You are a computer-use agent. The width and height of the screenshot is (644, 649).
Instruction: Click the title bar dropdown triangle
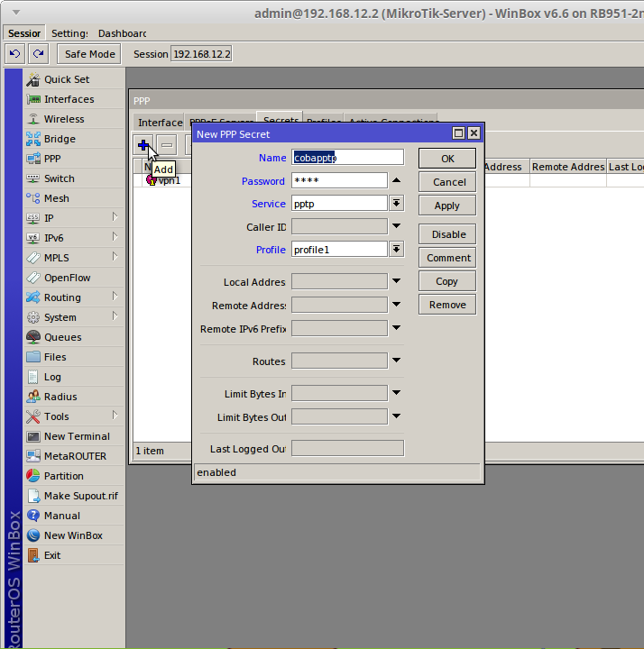click(16, 13)
